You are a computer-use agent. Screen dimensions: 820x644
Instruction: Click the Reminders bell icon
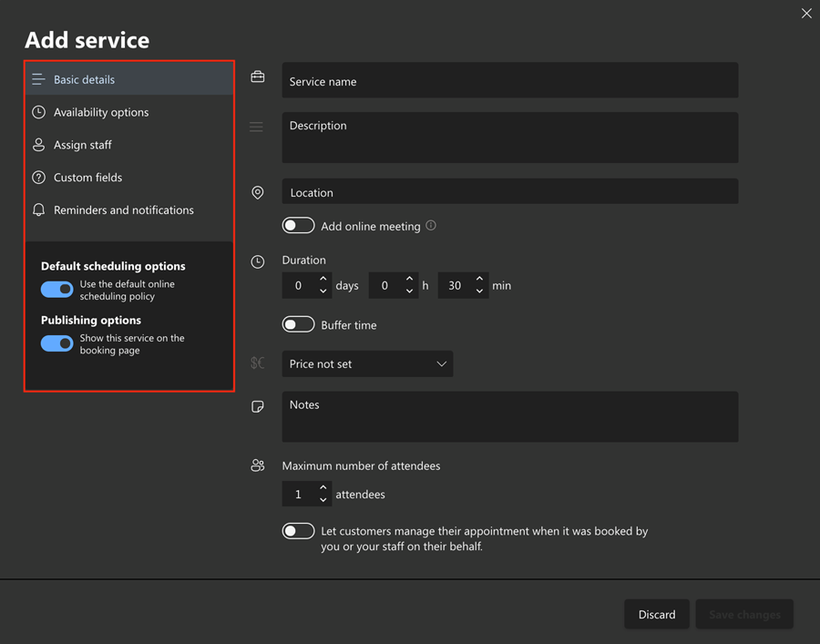click(x=38, y=210)
